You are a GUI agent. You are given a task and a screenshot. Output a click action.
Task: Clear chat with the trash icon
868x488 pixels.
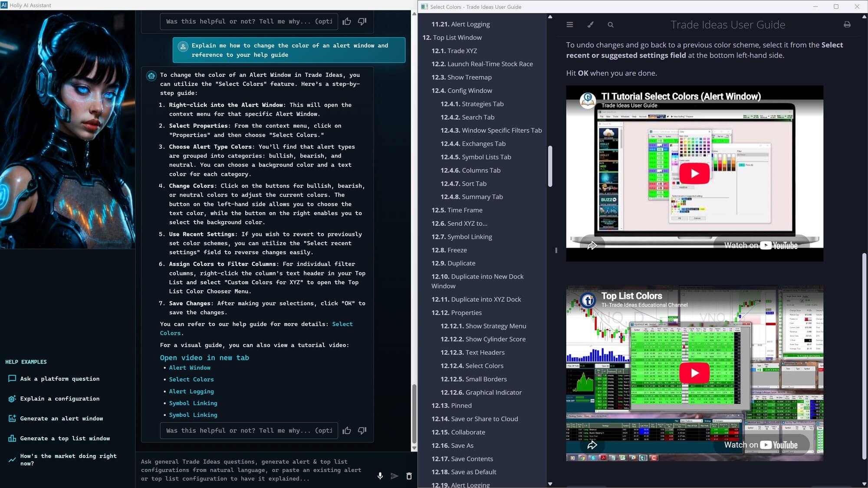coord(409,476)
